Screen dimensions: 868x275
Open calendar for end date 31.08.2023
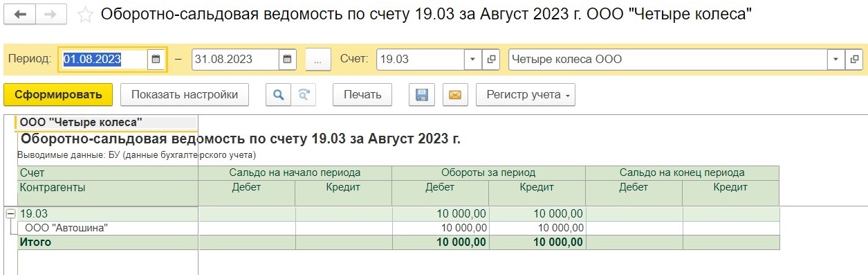click(x=288, y=60)
